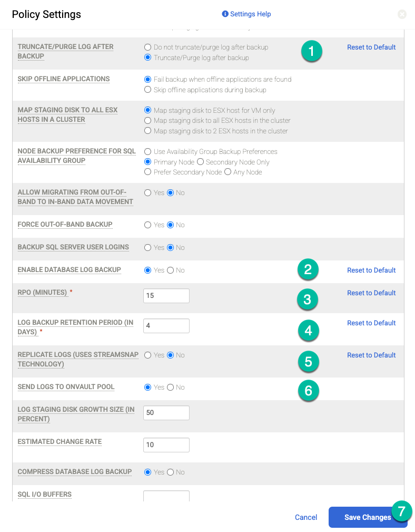Choose "Skip offline applications during backup"
The height and width of the screenshot is (532, 415).
coord(148,90)
